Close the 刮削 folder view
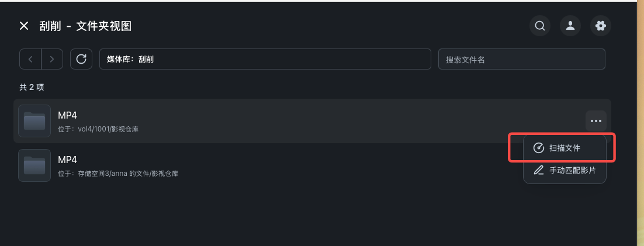This screenshot has width=644, height=246. [x=24, y=26]
